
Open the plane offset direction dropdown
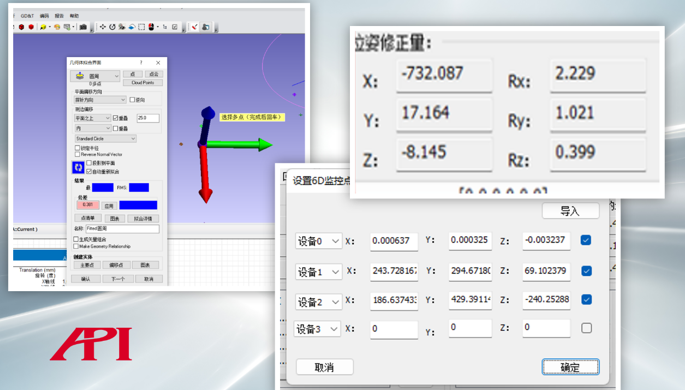100,100
